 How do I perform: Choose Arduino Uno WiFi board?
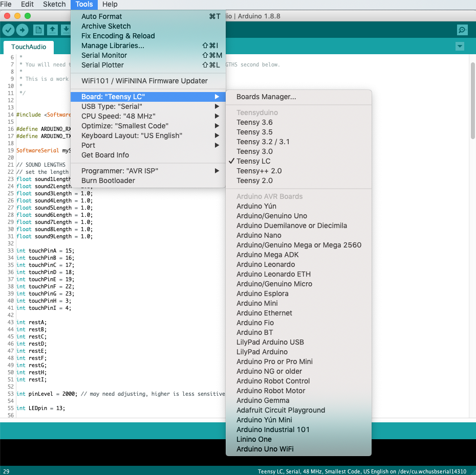pyautogui.click(x=299, y=449)
